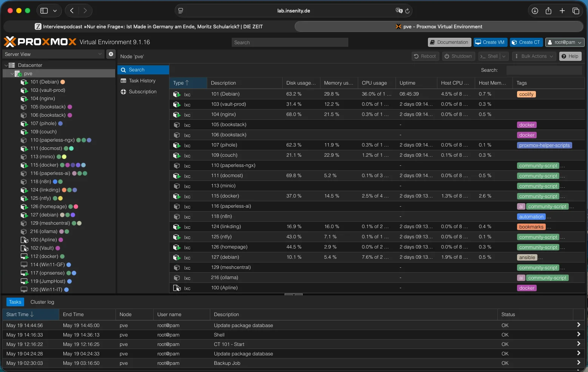This screenshot has height=372, width=588.
Task: Click the Subscription support icon
Action: point(123,92)
